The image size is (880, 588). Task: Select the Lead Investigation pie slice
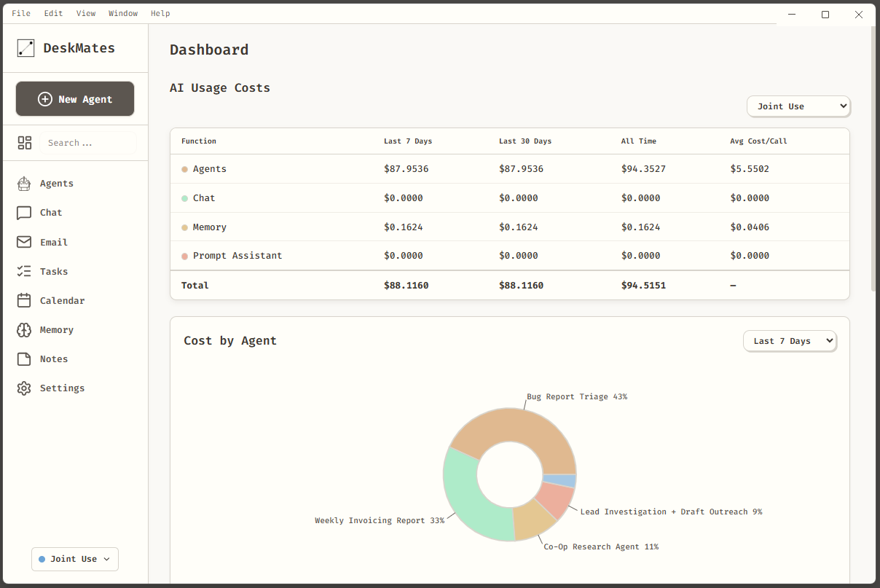(556, 500)
